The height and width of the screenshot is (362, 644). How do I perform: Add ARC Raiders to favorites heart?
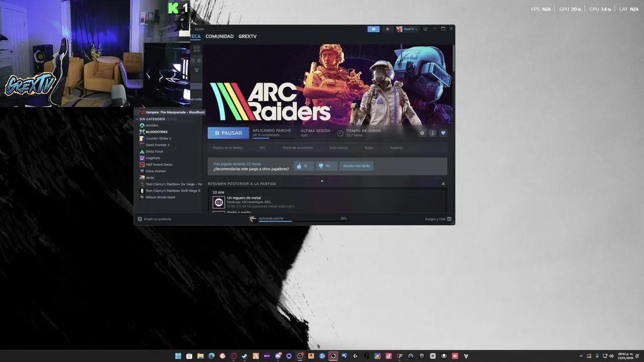tap(443, 133)
